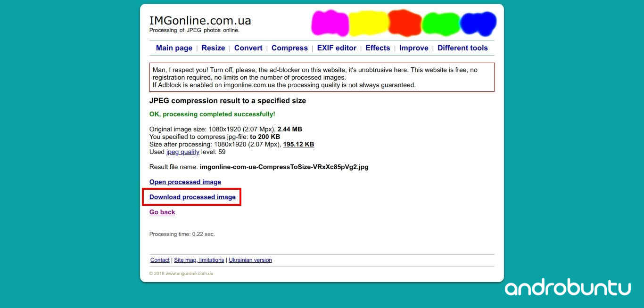Image resolution: width=644 pixels, height=308 pixels.
Task: Go to the Resize section
Action: coord(213,48)
